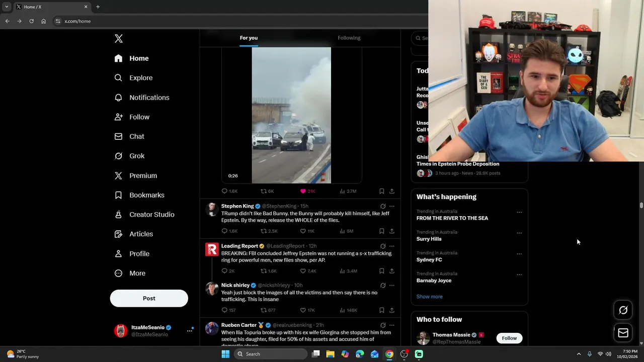Screen dimensions: 644x362
Task: Open Notifications in the sidebar
Action: point(142,98)
